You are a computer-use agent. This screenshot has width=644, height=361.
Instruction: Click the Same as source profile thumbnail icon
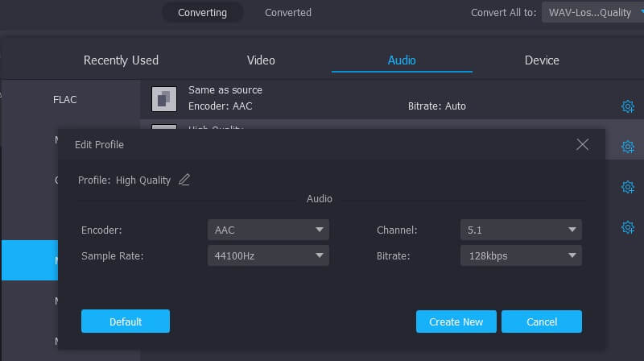pos(163,98)
